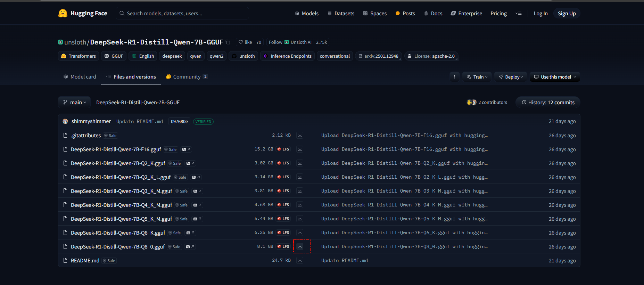Open commit 097680e
The height and width of the screenshot is (285, 644).
click(179, 121)
